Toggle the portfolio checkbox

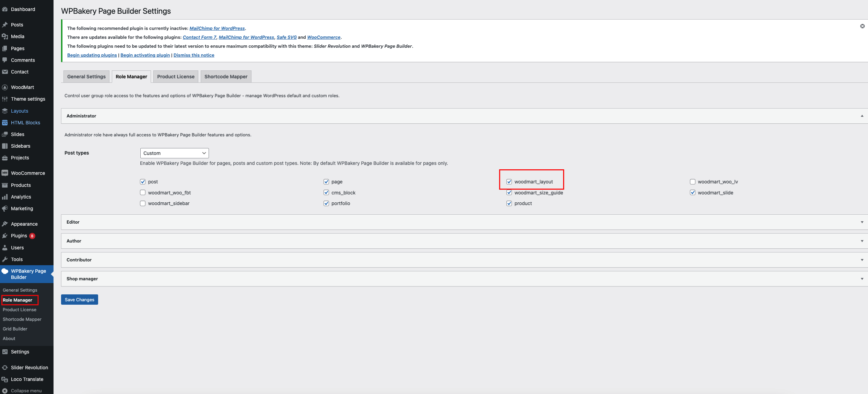[x=326, y=203]
